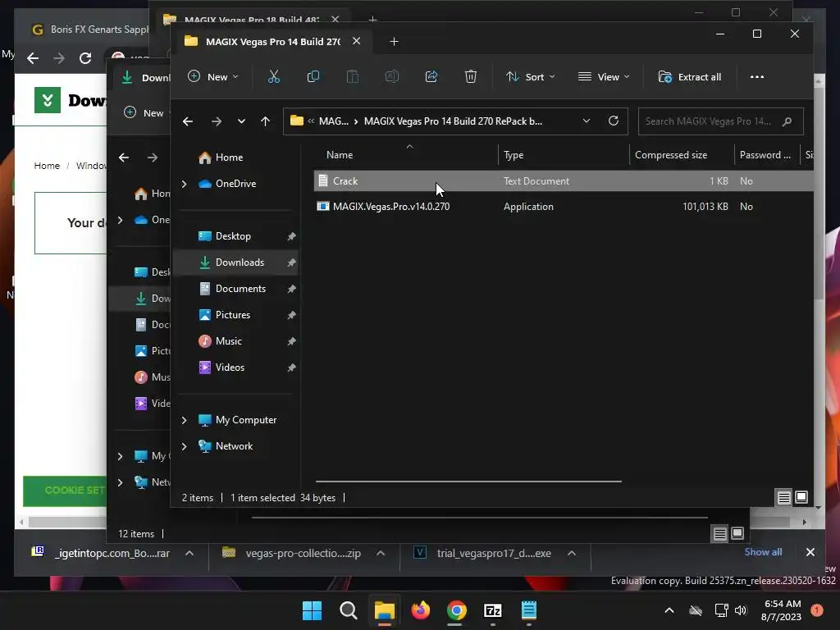This screenshot has width=840, height=630.
Task: Open Notepad from the taskbar
Action: click(529, 610)
